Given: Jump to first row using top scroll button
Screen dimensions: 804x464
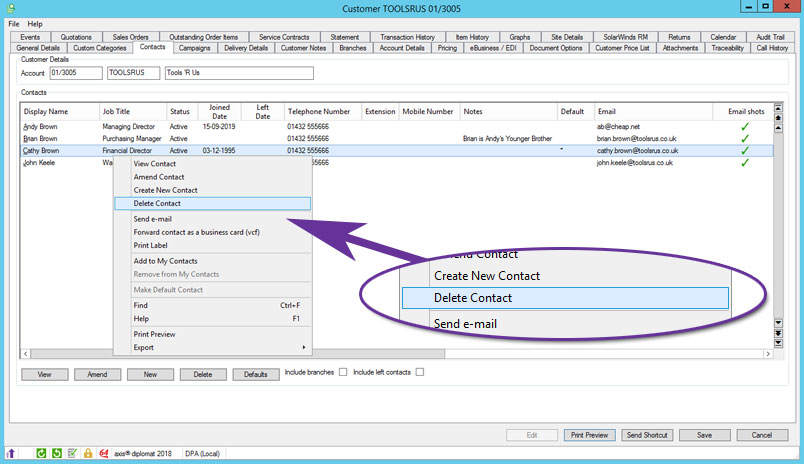Looking at the screenshot, I should tap(778, 108).
